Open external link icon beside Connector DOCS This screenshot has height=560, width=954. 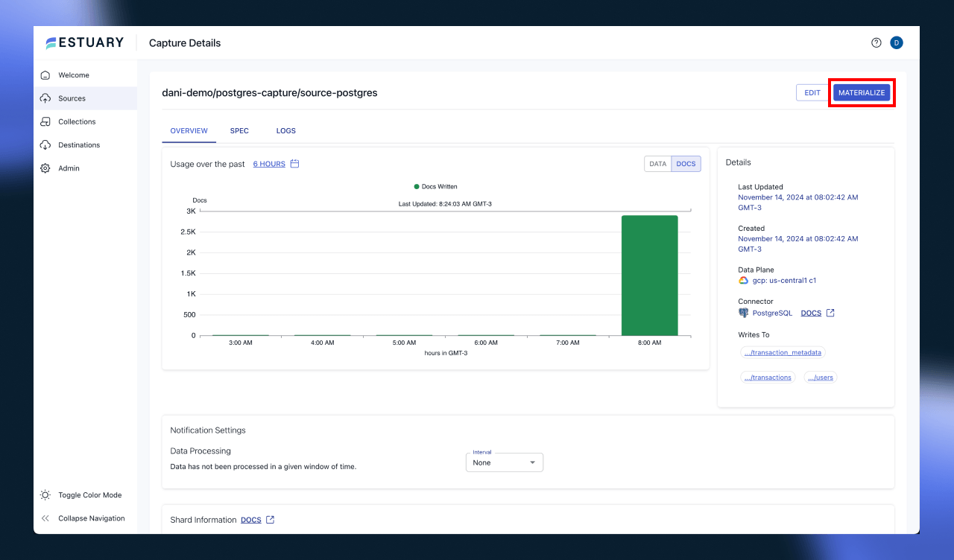pos(830,313)
